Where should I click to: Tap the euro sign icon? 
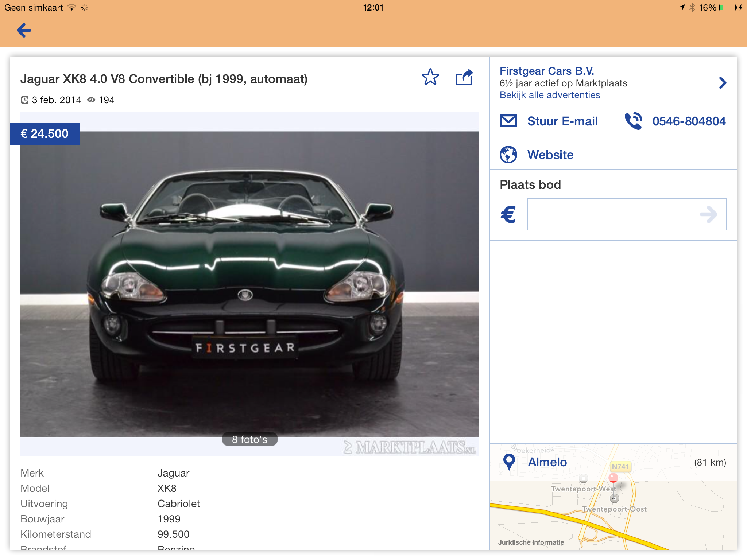(508, 214)
